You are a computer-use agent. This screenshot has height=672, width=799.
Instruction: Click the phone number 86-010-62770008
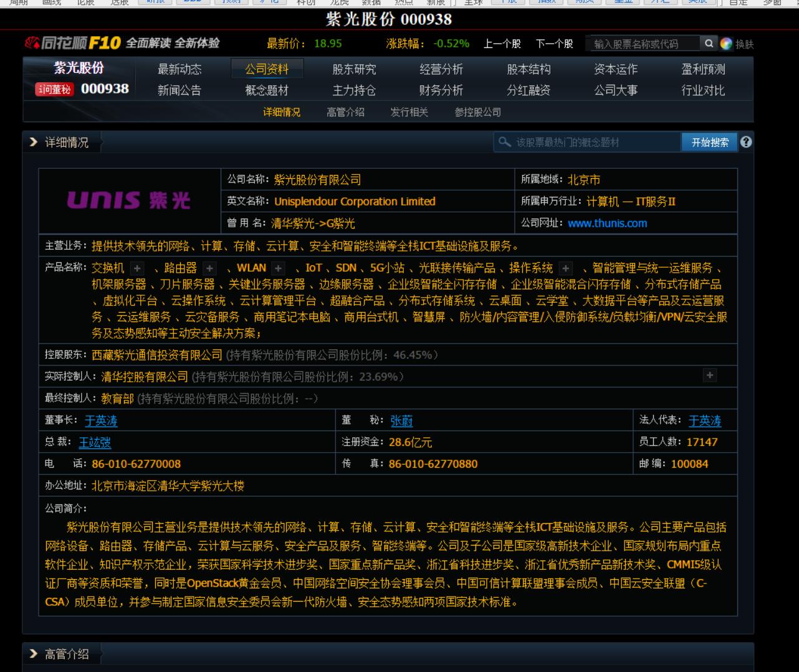point(136,464)
